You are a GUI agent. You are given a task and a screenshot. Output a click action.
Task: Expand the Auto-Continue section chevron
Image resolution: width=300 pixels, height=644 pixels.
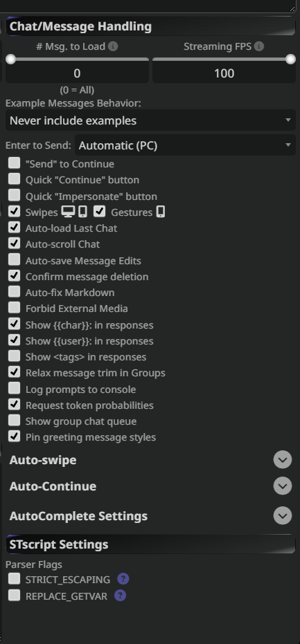pos(283,486)
